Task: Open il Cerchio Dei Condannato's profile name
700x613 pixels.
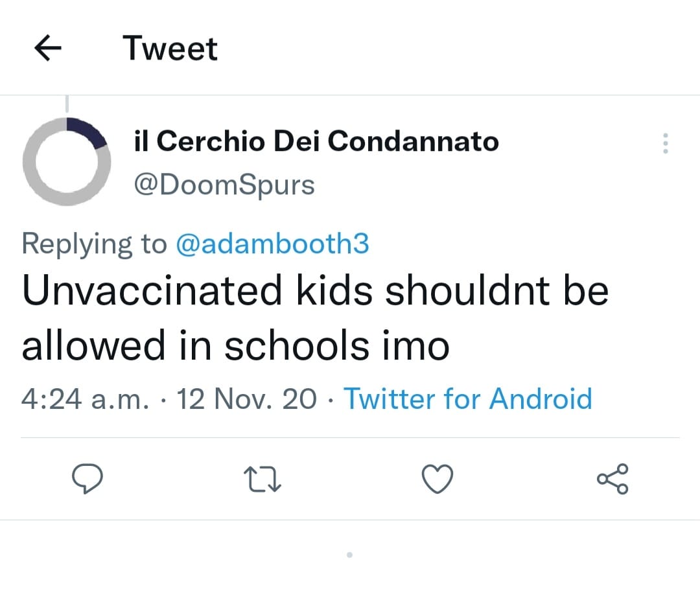Action: [316, 141]
